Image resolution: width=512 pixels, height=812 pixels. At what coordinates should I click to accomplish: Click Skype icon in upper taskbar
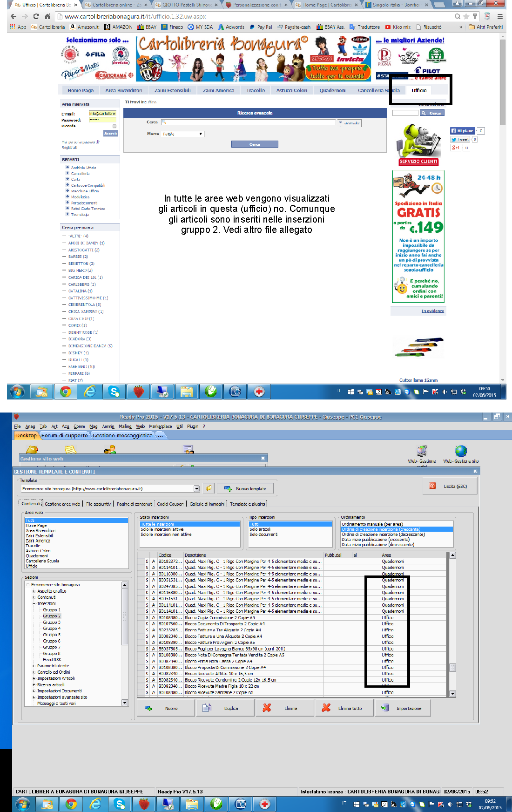point(114,392)
